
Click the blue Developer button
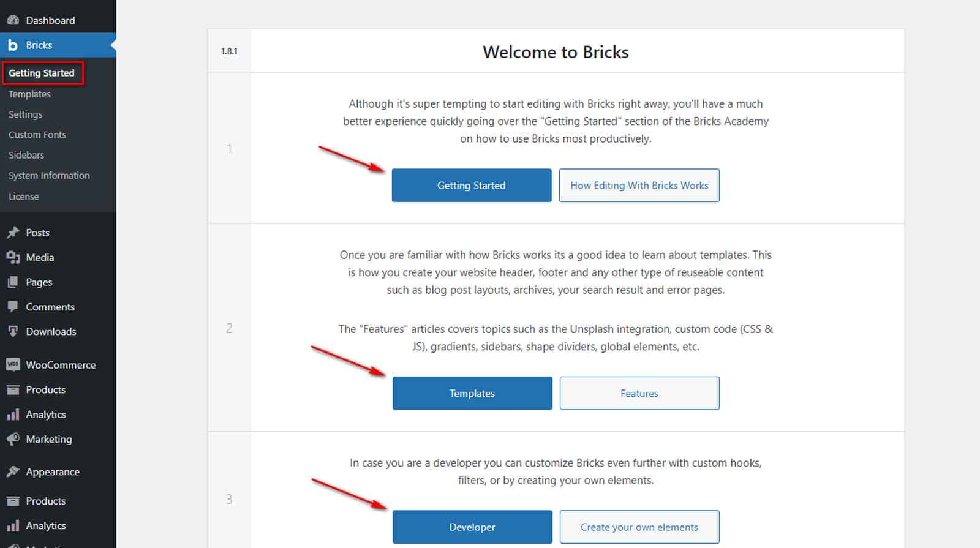click(472, 527)
